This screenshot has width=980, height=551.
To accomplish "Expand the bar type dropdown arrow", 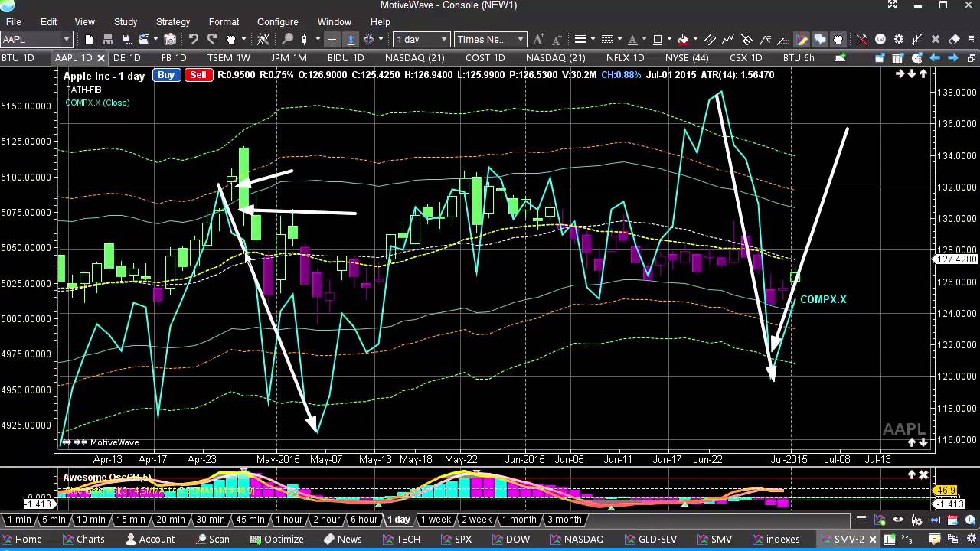I will click(x=318, y=39).
